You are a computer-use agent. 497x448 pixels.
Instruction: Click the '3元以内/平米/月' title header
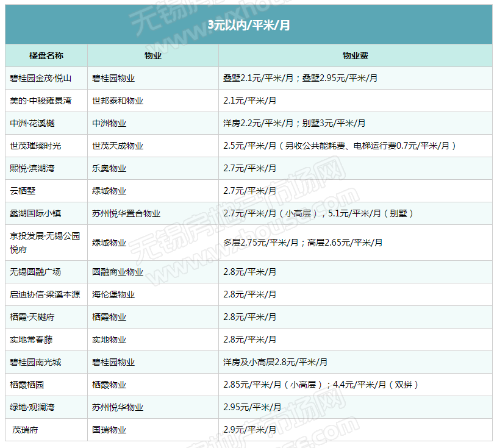pyautogui.click(x=249, y=25)
